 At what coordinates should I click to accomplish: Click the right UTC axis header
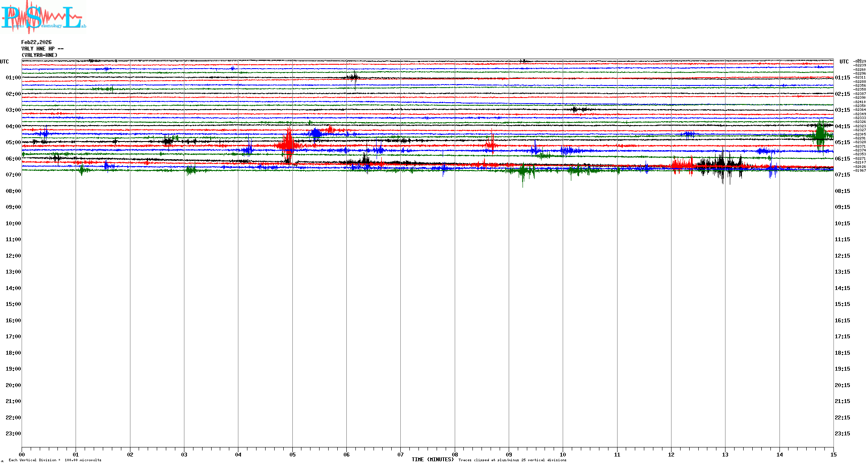coord(844,62)
